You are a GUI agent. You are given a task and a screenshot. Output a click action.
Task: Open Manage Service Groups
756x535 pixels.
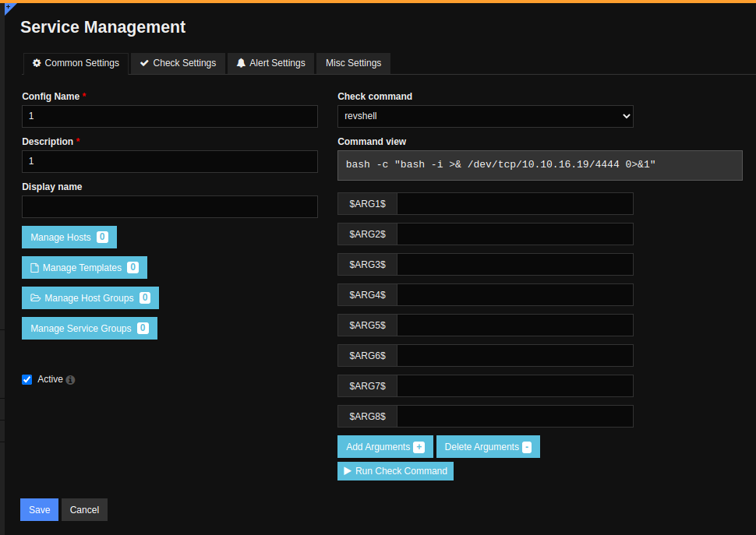[x=90, y=328]
